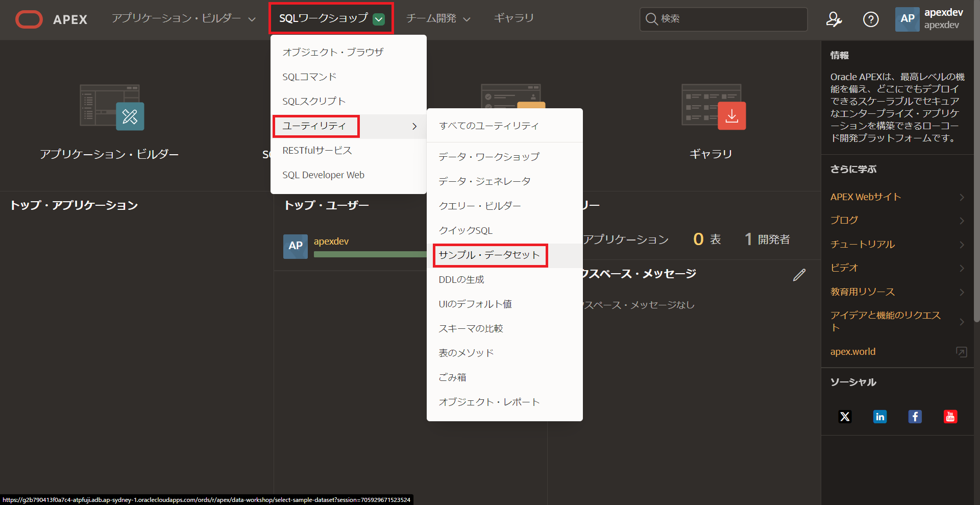
Task: Select RESTfulサービス from the menu
Action: tap(348, 151)
